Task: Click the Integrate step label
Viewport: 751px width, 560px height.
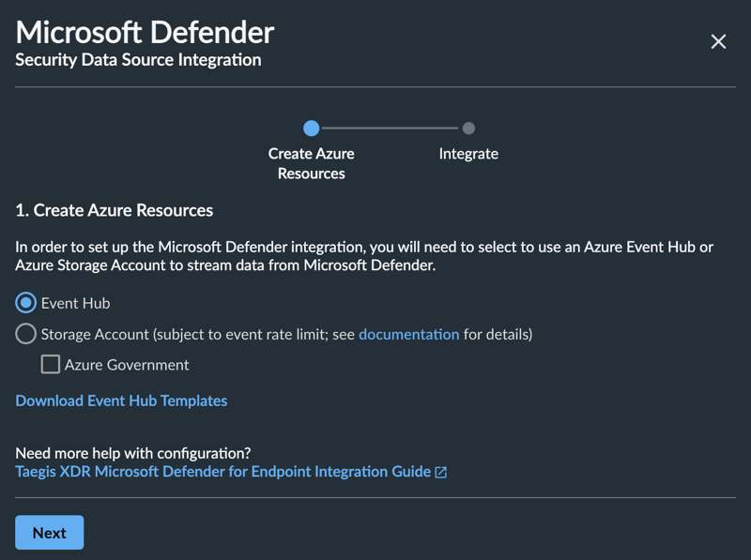Action: click(468, 154)
